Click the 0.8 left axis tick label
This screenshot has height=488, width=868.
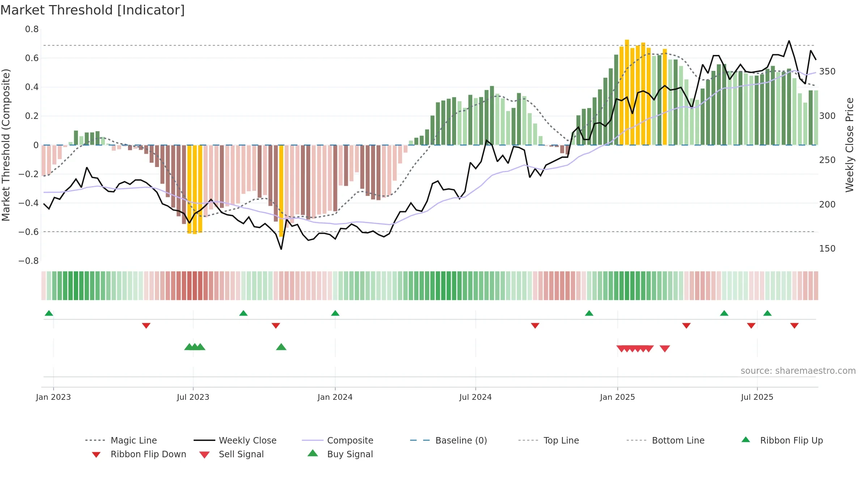point(32,29)
